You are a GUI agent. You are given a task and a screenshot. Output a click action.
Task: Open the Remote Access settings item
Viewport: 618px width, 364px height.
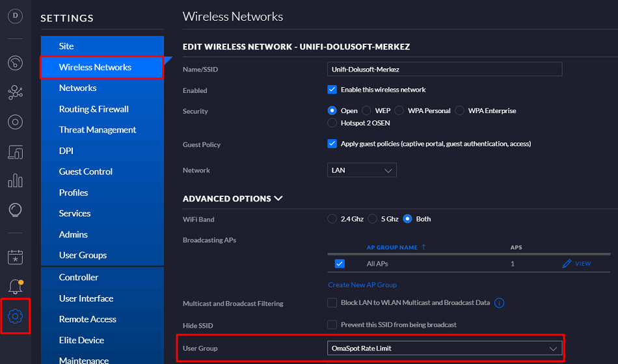102,319
